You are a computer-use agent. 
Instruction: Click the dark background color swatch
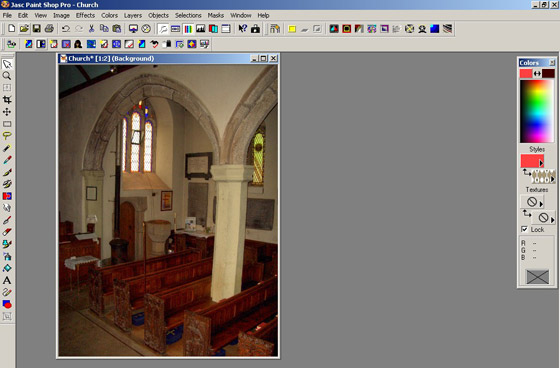coord(548,74)
